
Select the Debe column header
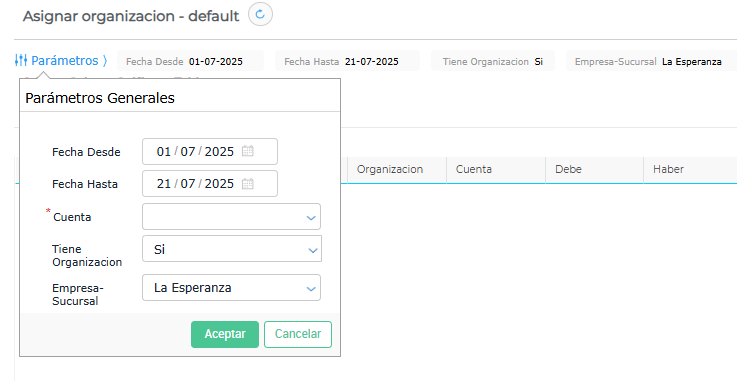(595, 170)
